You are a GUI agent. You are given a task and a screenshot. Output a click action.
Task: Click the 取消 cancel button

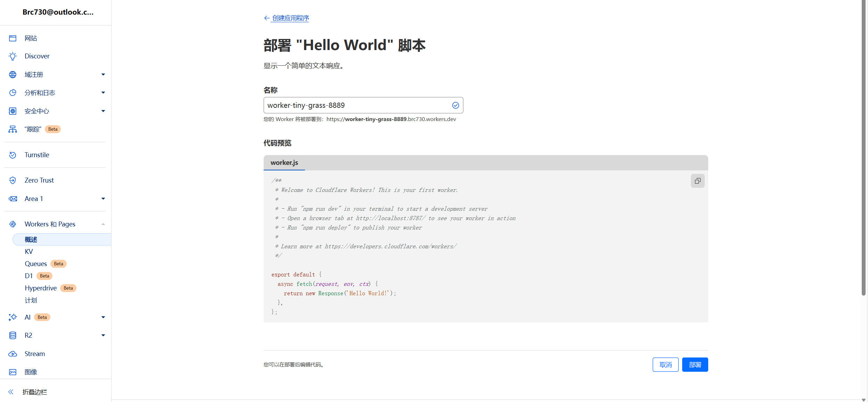(666, 365)
